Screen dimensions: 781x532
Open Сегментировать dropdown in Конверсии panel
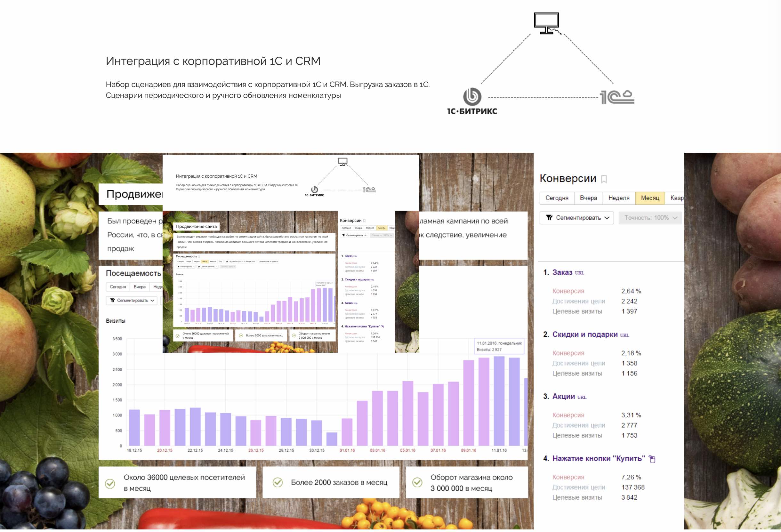(x=577, y=218)
